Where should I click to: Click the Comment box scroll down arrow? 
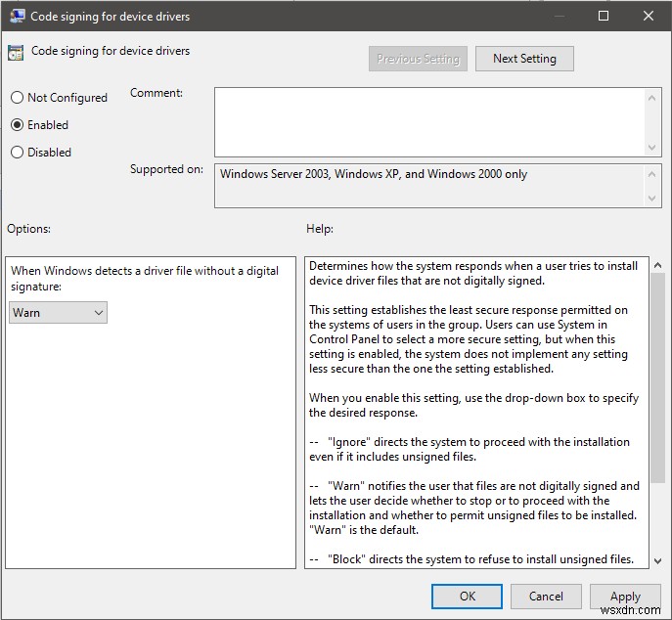click(651, 148)
